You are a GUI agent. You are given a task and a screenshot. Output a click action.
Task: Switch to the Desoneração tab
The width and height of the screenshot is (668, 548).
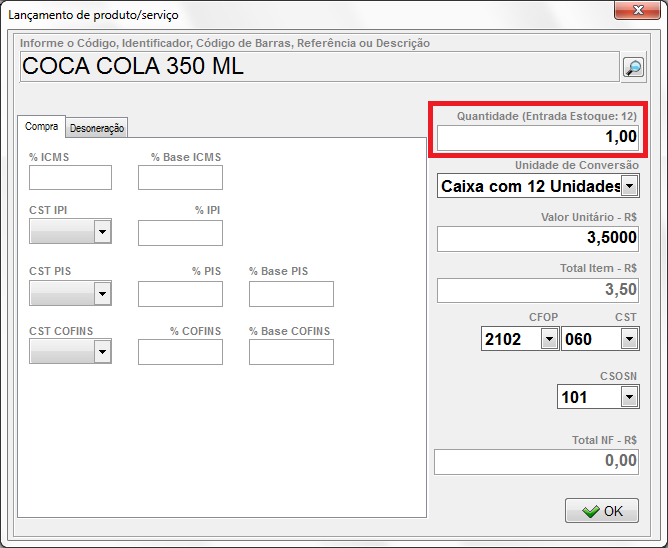[x=97, y=128]
